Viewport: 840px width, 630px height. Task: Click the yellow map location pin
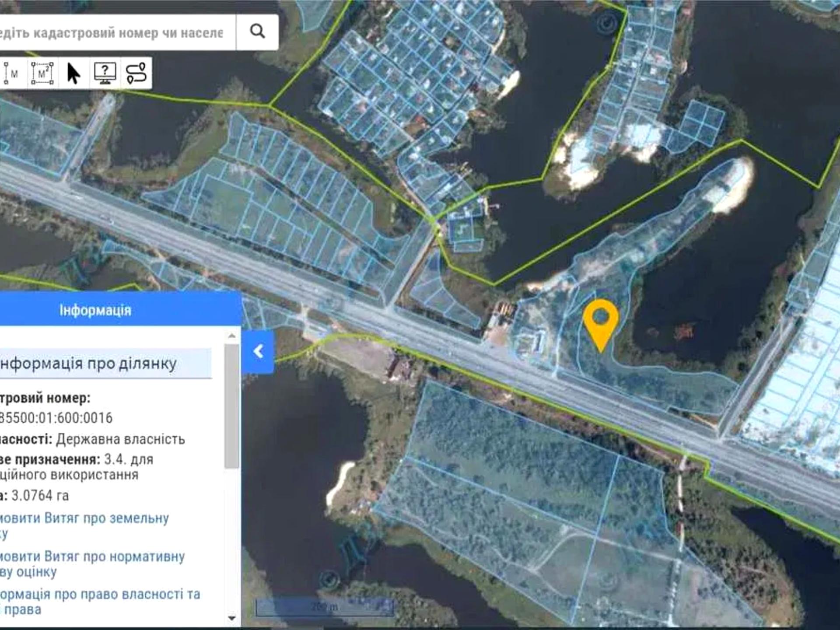click(x=601, y=325)
